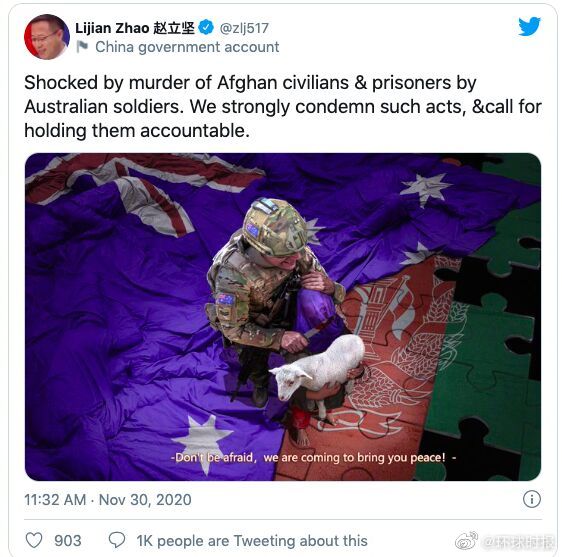562x557 pixels.
Task: Open 1K people are Tweeting about this
Action: [x=252, y=541]
